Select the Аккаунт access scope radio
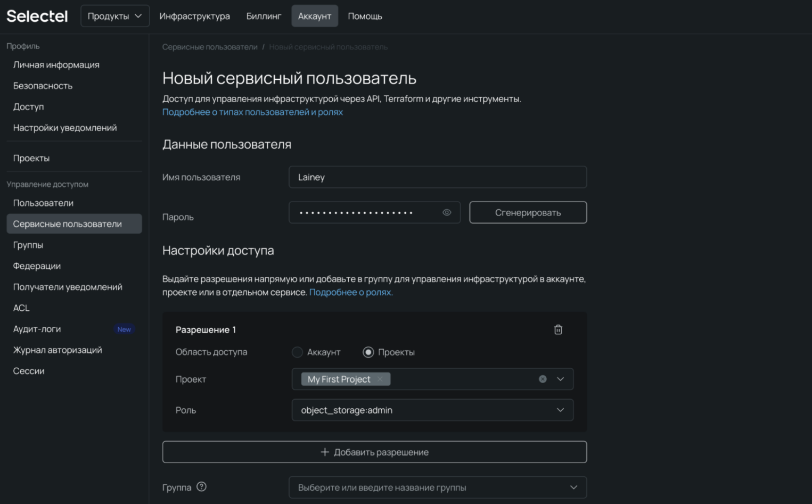Image resolution: width=812 pixels, height=504 pixels. click(x=298, y=352)
